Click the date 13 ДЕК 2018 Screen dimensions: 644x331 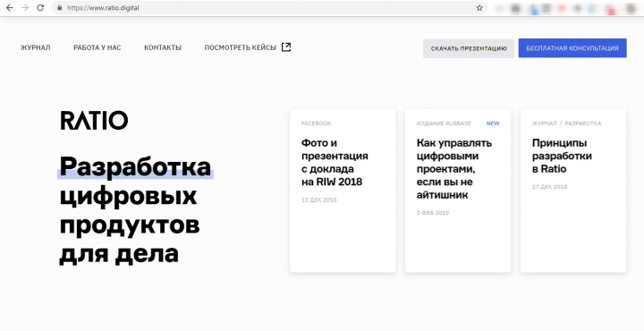coord(318,200)
